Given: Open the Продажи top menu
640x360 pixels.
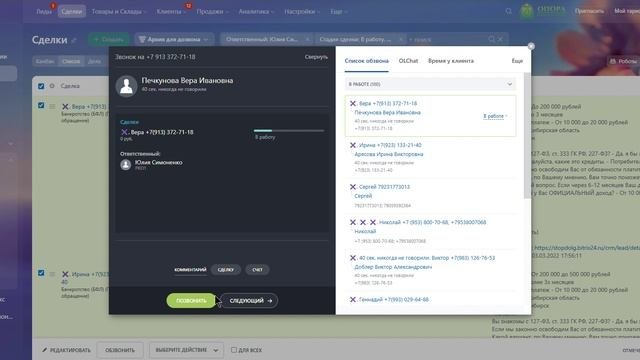Looking at the screenshot, I should coord(212,11).
